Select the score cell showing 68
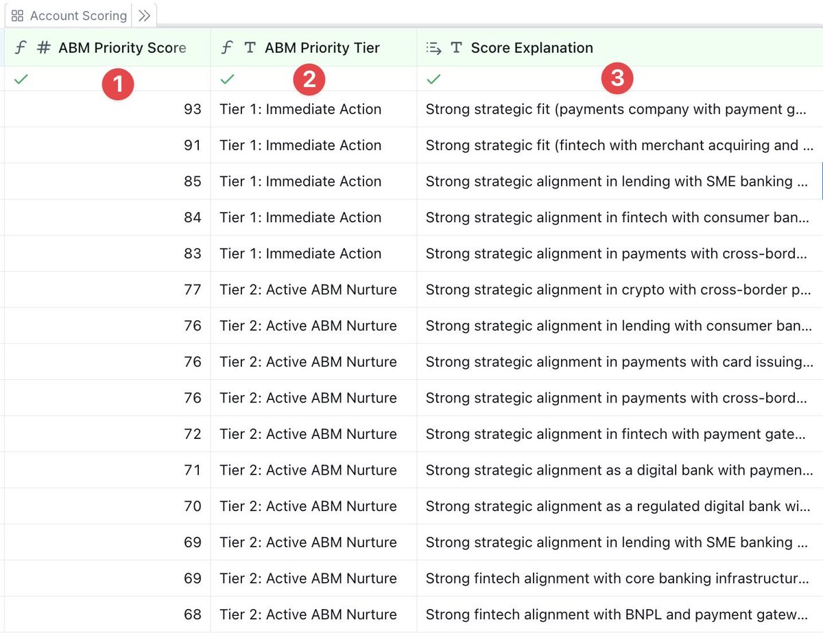823x644 pixels. [107, 615]
